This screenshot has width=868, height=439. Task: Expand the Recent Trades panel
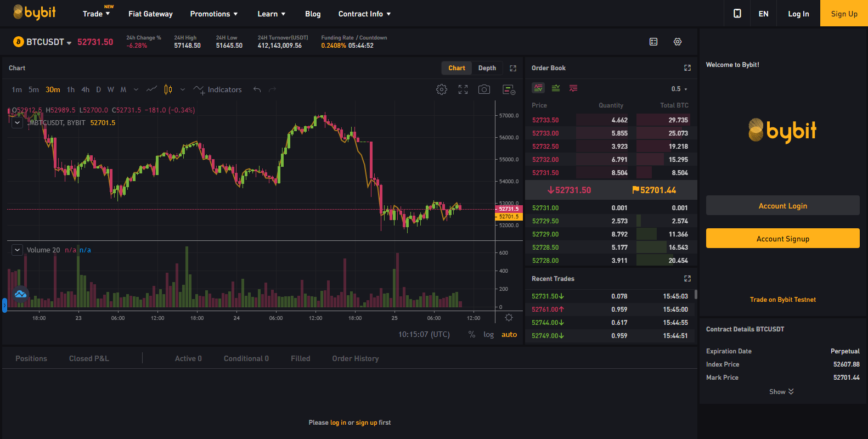687,279
